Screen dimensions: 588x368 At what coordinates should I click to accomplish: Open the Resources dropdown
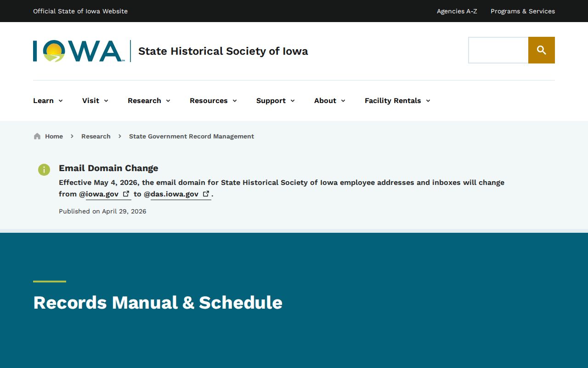click(214, 101)
